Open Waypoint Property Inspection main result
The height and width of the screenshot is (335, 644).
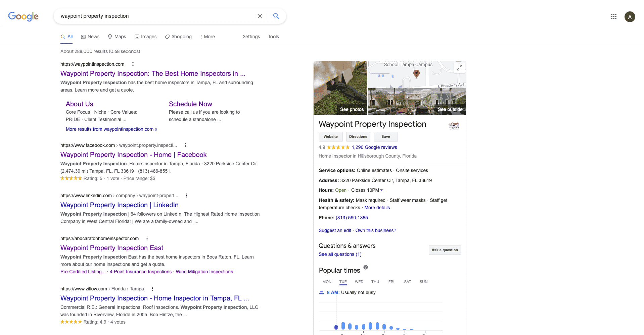point(153,73)
